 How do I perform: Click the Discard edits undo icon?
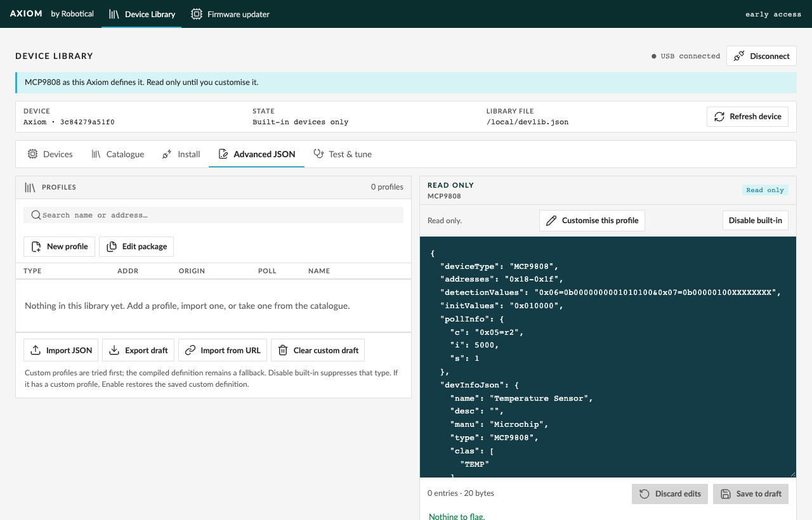coord(644,494)
